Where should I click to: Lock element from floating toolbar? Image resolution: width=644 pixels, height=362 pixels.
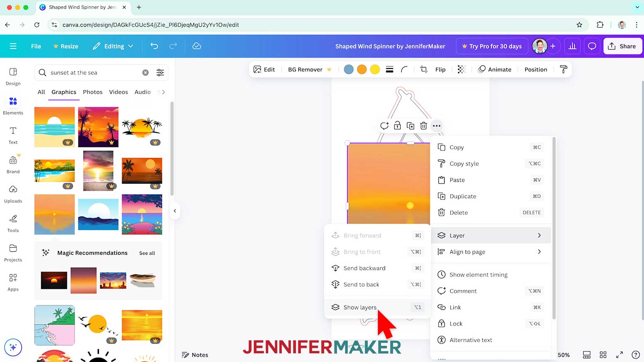pyautogui.click(x=397, y=126)
